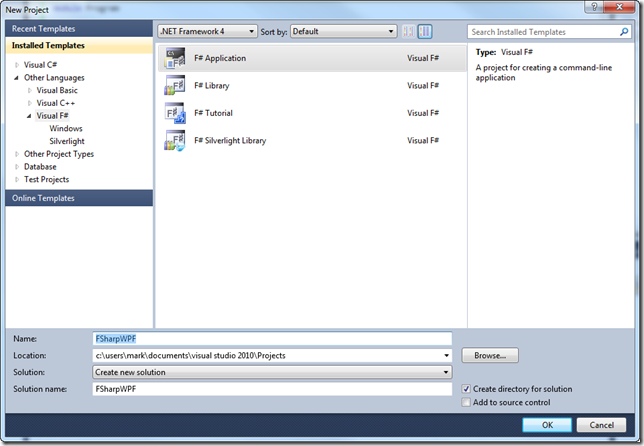Viewport: 644px width, 446px height.
Task: Click the F# Silverlight Library template name
Action: point(230,141)
